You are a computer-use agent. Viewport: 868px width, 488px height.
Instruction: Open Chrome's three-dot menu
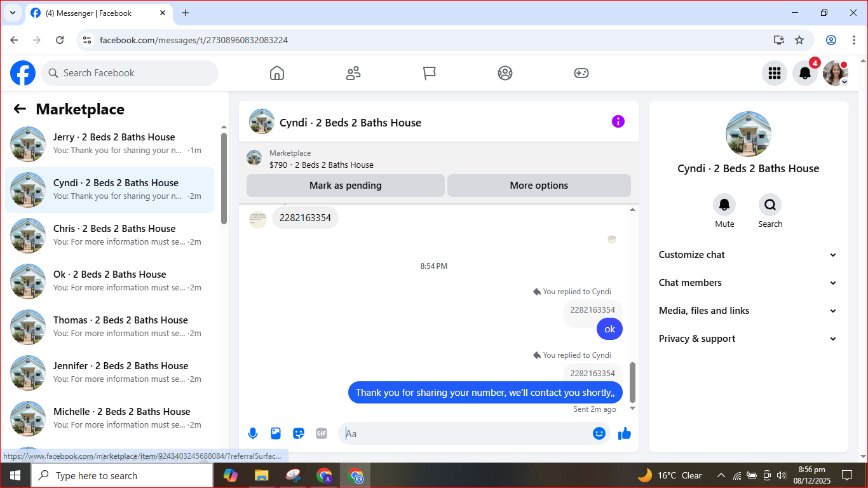pyautogui.click(x=854, y=40)
